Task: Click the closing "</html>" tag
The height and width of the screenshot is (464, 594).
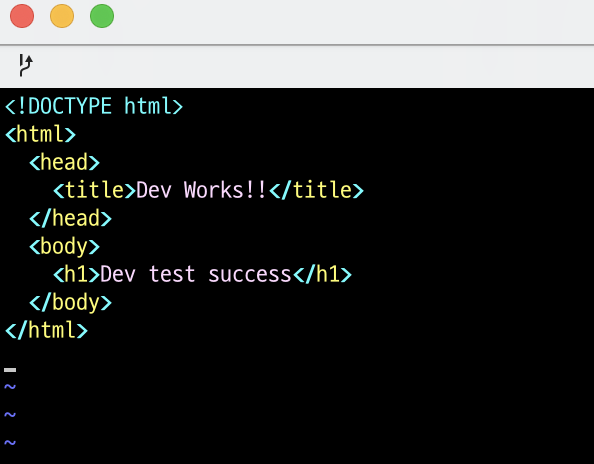Action: pyautogui.click(x=46, y=330)
